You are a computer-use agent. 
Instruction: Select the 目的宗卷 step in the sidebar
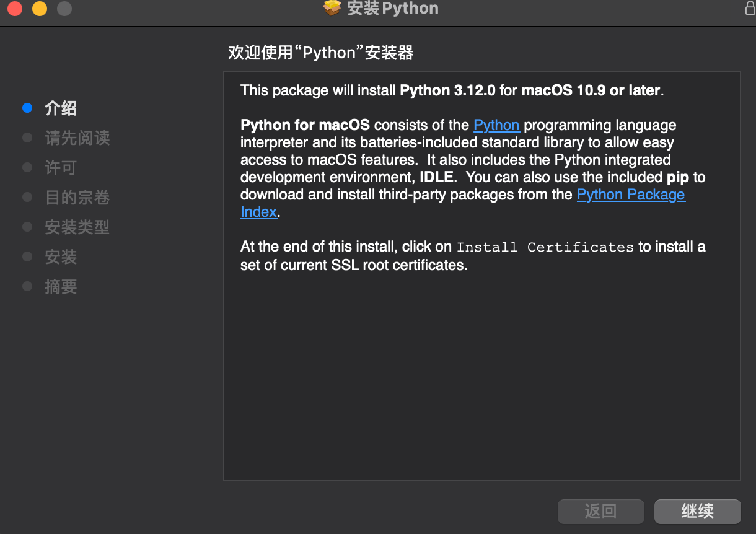click(x=77, y=197)
